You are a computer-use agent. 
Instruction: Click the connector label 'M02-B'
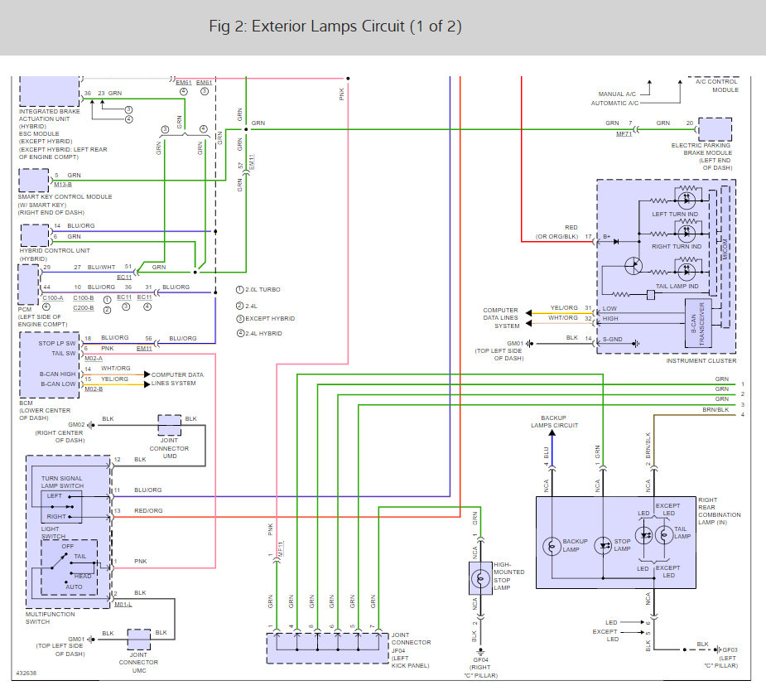[94, 389]
